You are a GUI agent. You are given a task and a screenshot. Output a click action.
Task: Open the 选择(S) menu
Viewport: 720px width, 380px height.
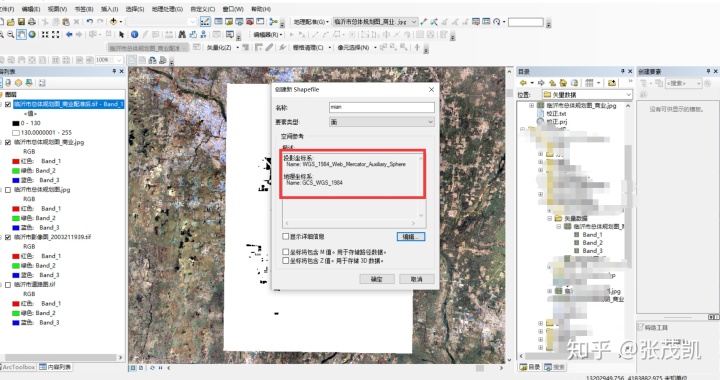[x=135, y=9]
